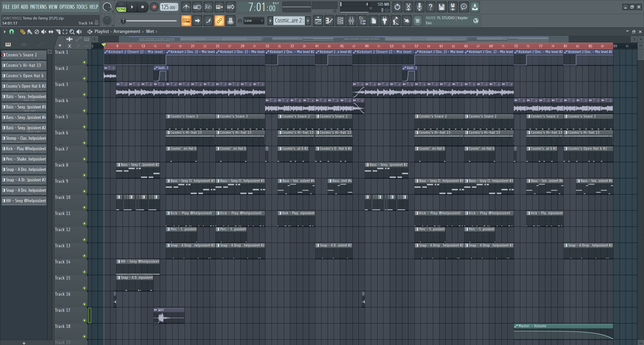The width and height of the screenshot is (644, 345).
Task: Open the magnet snap settings menu
Action: click(x=12, y=32)
